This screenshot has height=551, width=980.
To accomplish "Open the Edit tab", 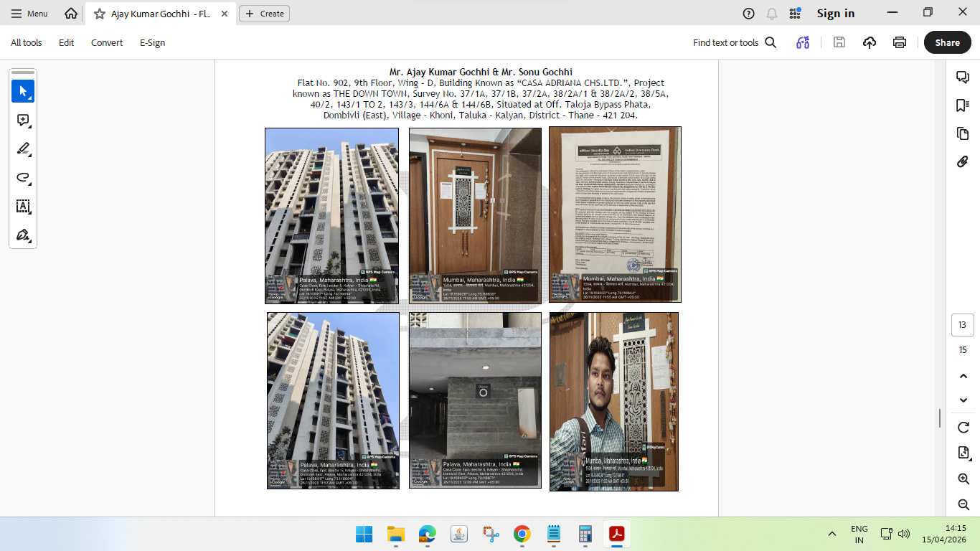I will pyautogui.click(x=67, y=43).
